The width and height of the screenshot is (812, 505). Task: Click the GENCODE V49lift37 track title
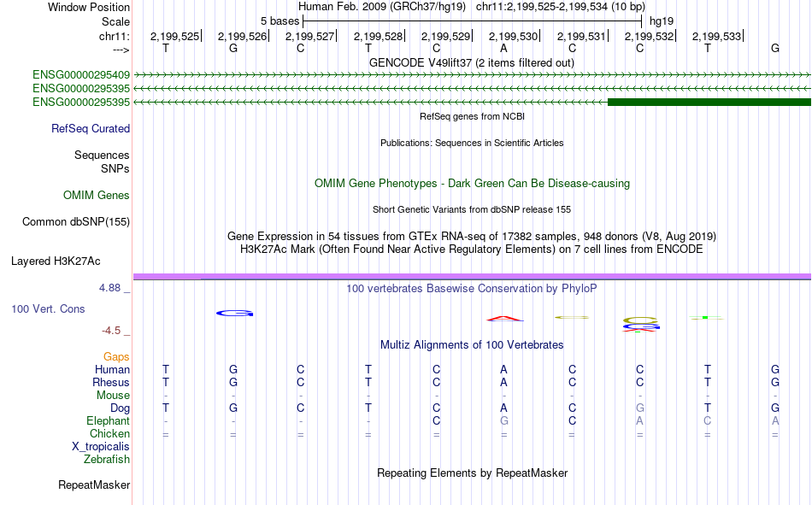tap(472, 62)
